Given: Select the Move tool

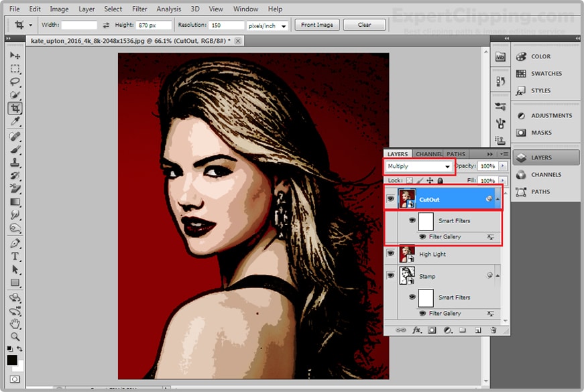Looking at the screenshot, I should tap(15, 55).
